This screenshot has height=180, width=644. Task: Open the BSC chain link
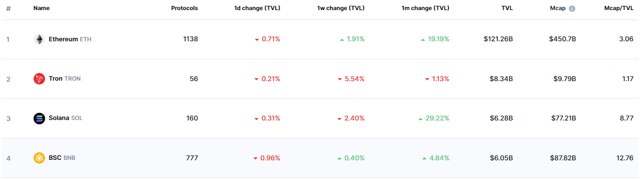pos(55,158)
